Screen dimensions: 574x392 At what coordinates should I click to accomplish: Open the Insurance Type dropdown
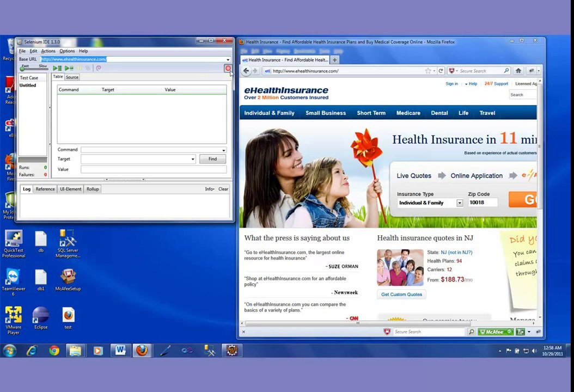coord(460,203)
